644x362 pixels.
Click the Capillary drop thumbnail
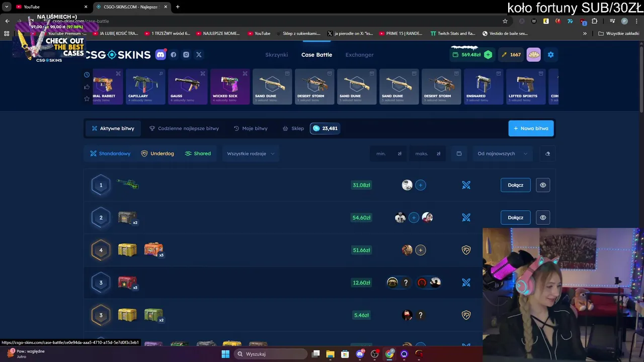(x=145, y=86)
